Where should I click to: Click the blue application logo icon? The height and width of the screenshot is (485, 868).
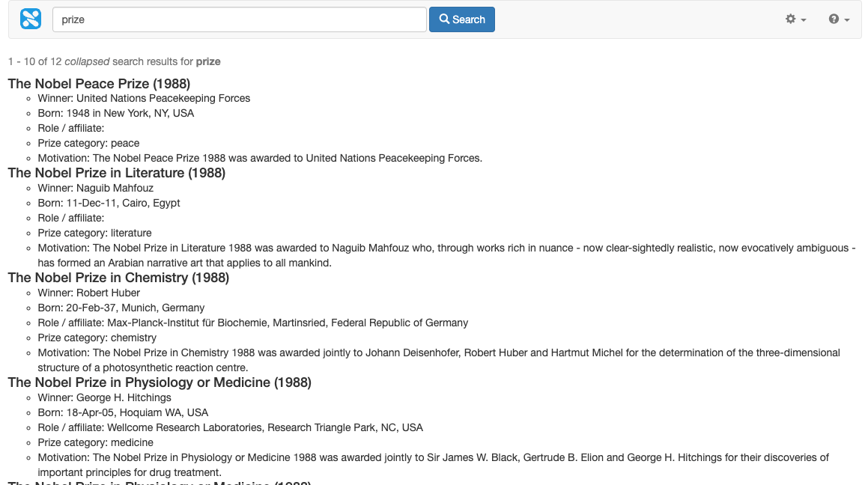31,19
